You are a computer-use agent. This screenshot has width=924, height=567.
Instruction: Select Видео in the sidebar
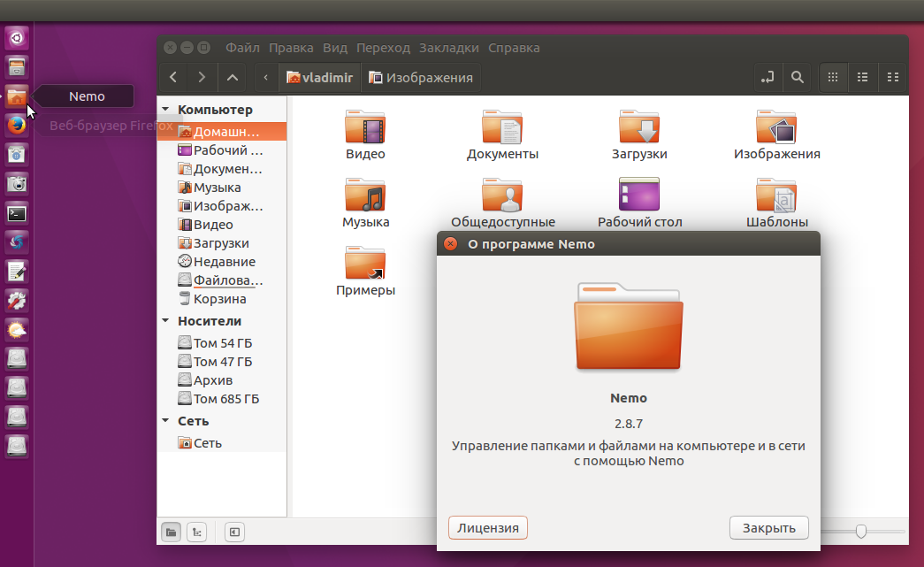tap(222, 225)
